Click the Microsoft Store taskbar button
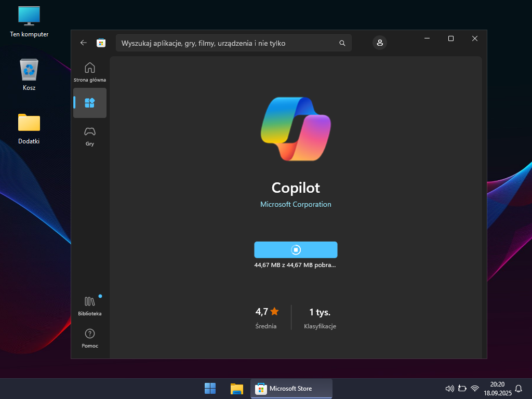532x399 pixels. [x=291, y=389]
